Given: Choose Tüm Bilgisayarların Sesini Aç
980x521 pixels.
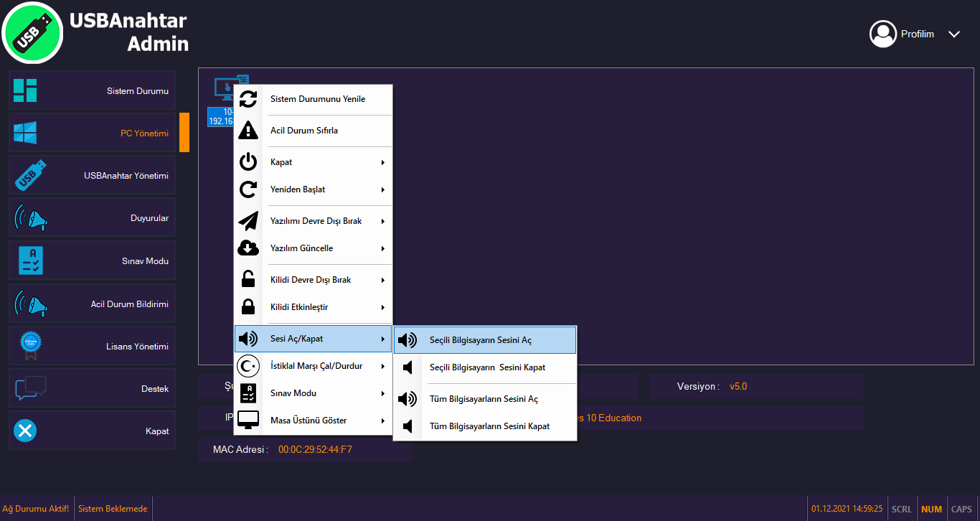Looking at the screenshot, I should [484, 399].
